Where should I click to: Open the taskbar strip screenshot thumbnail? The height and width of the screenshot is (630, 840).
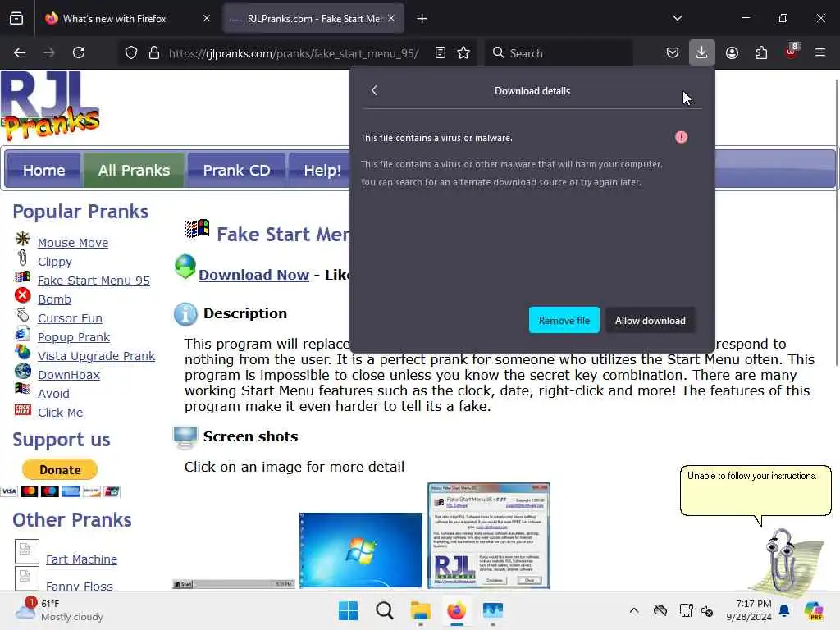tap(233, 584)
